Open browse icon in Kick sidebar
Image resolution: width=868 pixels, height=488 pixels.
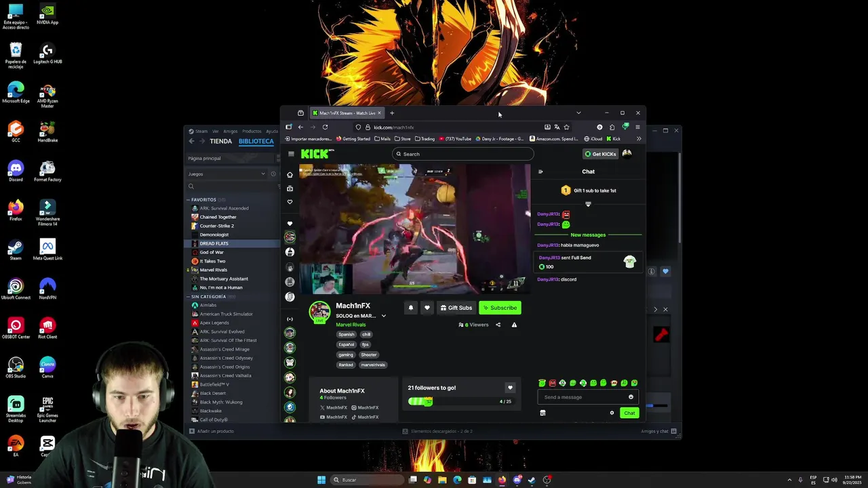click(x=290, y=188)
